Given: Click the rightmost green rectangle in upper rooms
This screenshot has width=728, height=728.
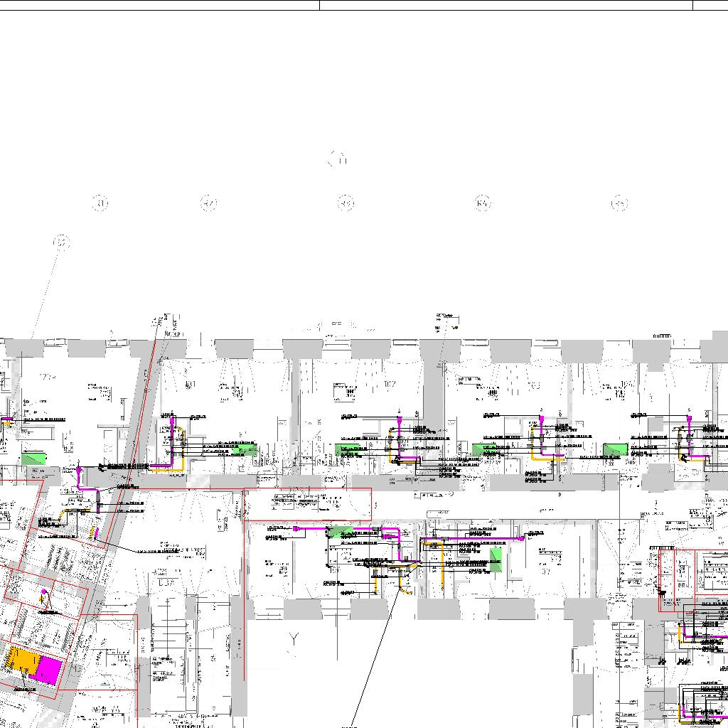Looking at the screenshot, I should pyautogui.click(x=615, y=449).
